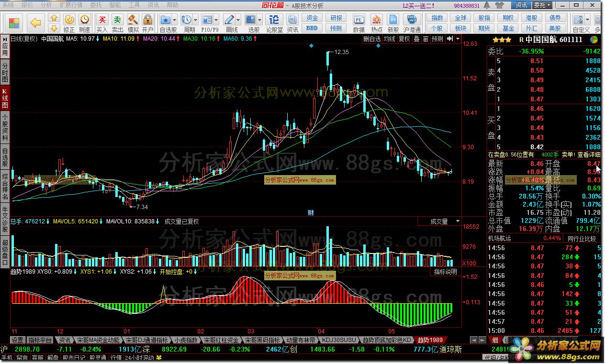605x364 pixels.
Task: Go back with the yellow left arrow
Action: [35, 23]
